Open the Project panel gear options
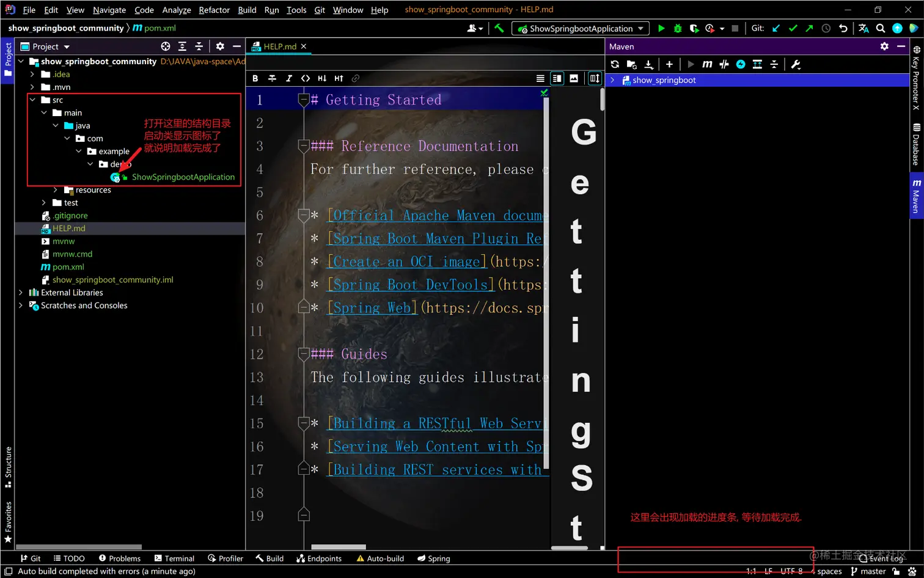 coord(220,46)
